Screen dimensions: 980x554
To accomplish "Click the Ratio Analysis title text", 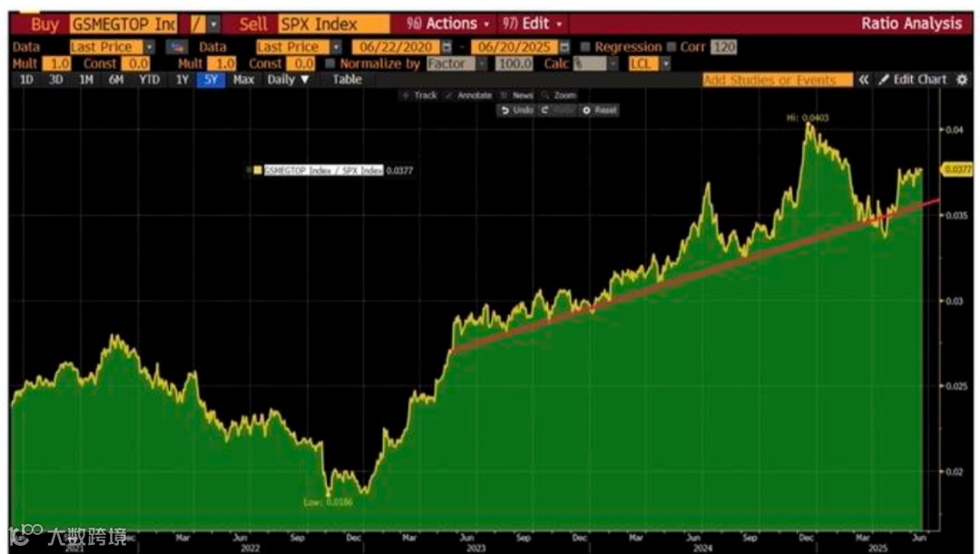I will pos(911,24).
